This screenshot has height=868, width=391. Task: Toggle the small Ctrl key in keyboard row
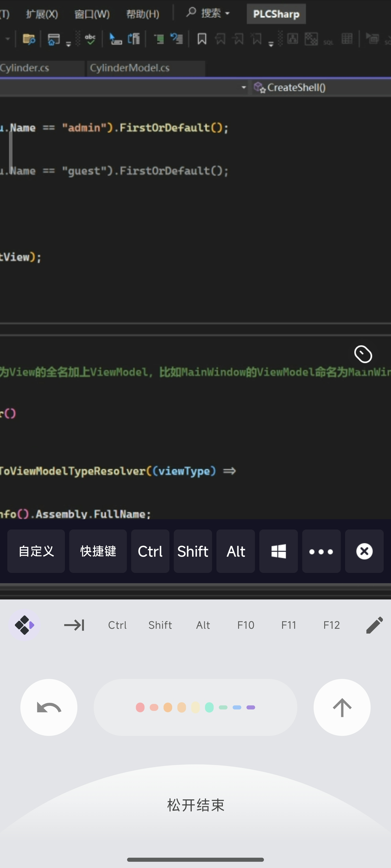[x=117, y=625]
